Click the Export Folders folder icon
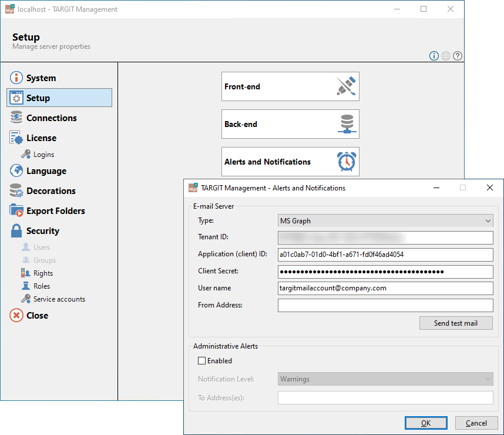 16,211
